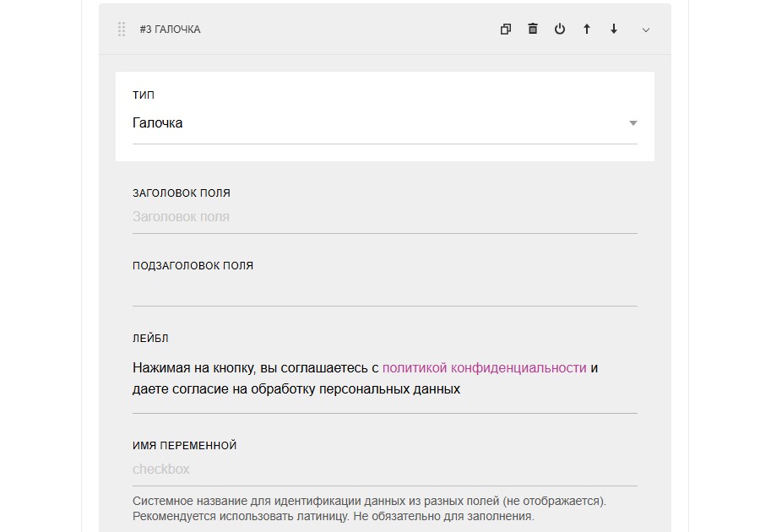Viewport: 771px width, 532px height.
Task: Focus the Заголовок поля input
Action: [x=384, y=217]
